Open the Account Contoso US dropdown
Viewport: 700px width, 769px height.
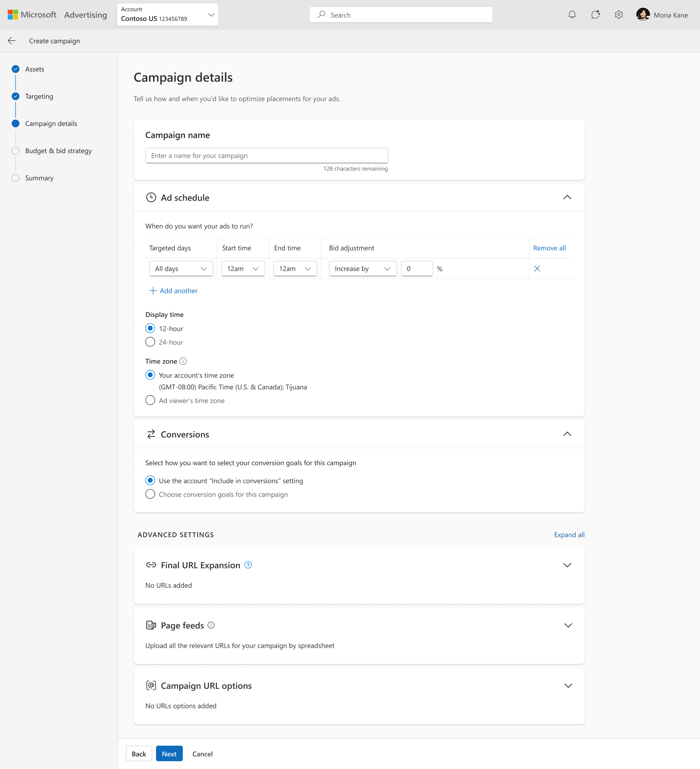[x=168, y=15]
